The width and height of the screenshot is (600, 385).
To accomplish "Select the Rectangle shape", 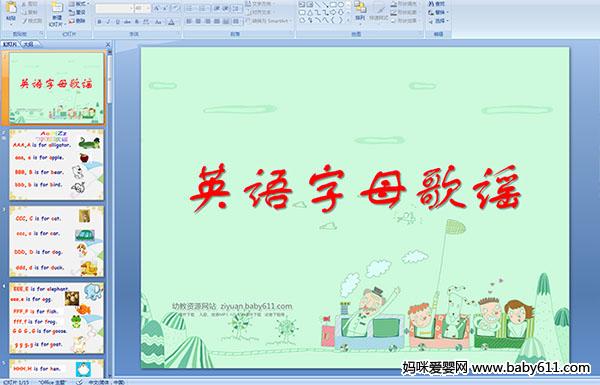I will (x=333, y=4).
